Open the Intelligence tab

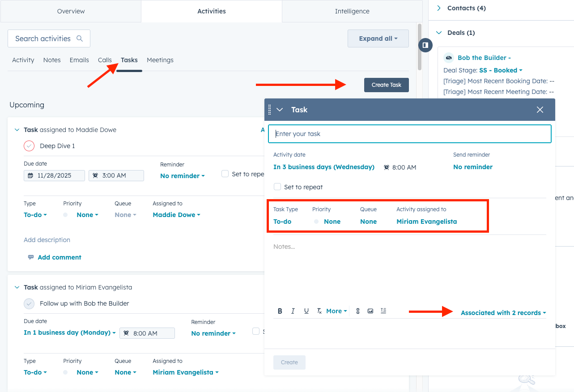pyautogui.click(x=352, y=11)
